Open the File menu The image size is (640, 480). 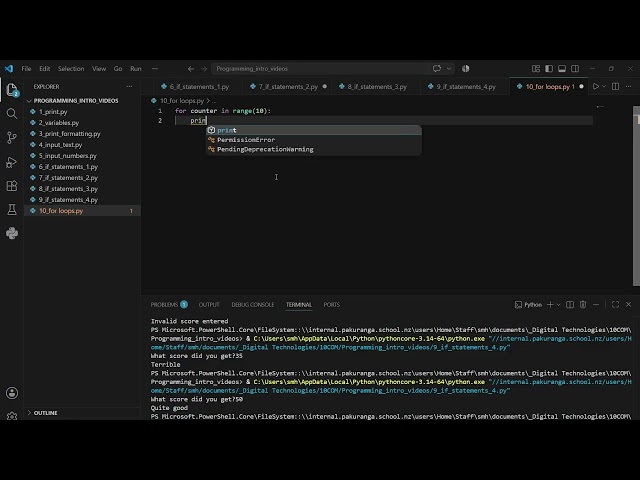[x=26, y=69]
